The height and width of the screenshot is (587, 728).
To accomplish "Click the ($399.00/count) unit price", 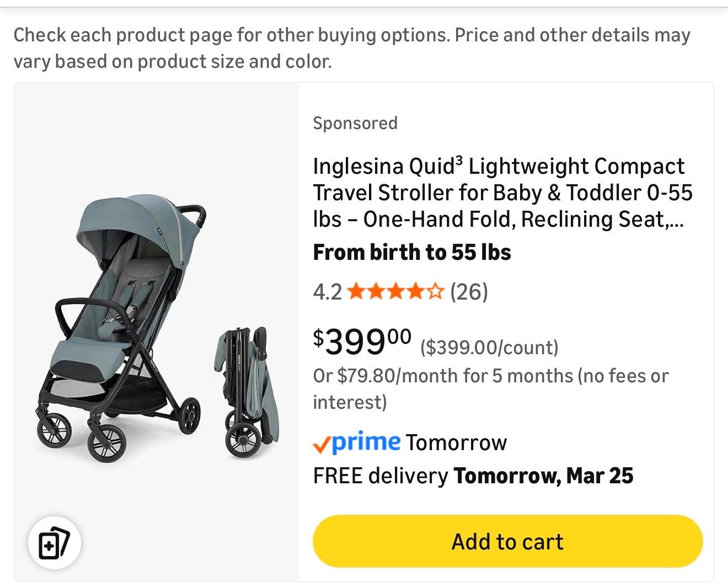I will point(489,347).
